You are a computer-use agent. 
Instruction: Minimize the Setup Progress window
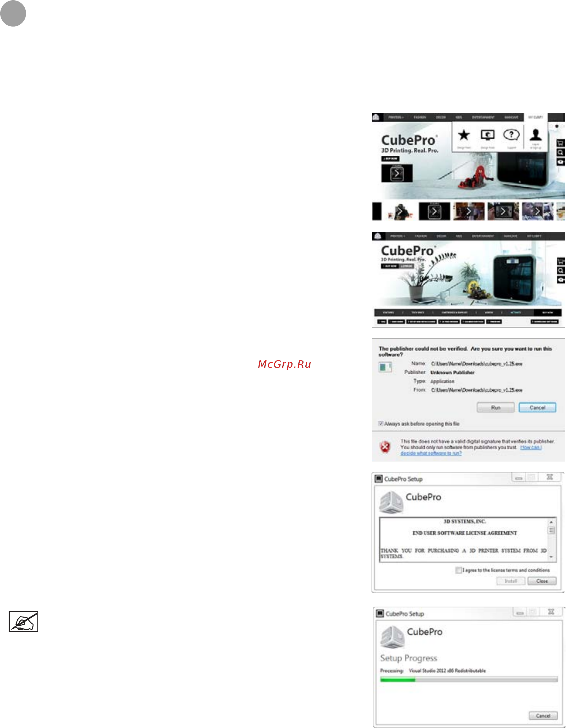click(x=520, y=612)
